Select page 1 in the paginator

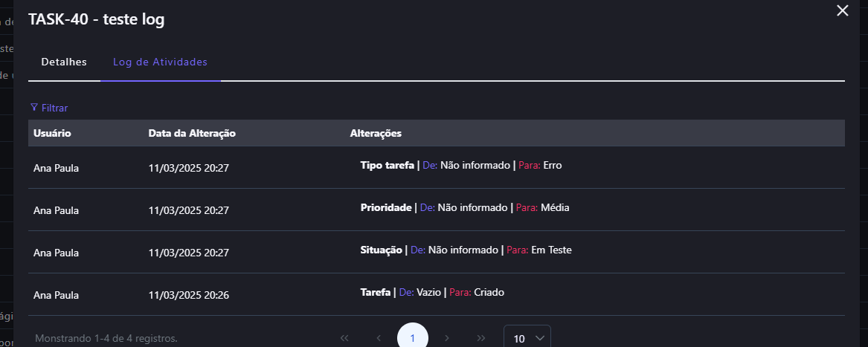(x=413, y=338)
